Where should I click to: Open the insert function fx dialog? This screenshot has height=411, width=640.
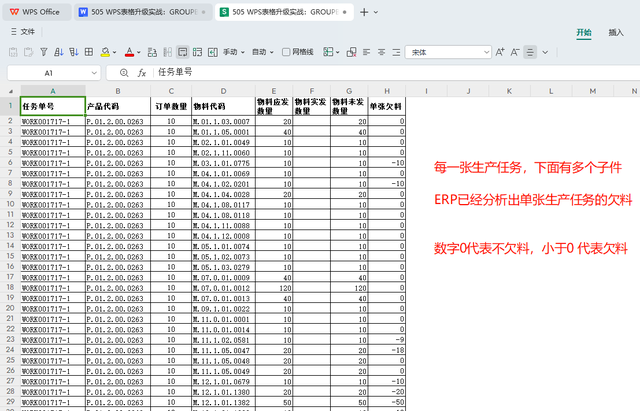point(142,73)
